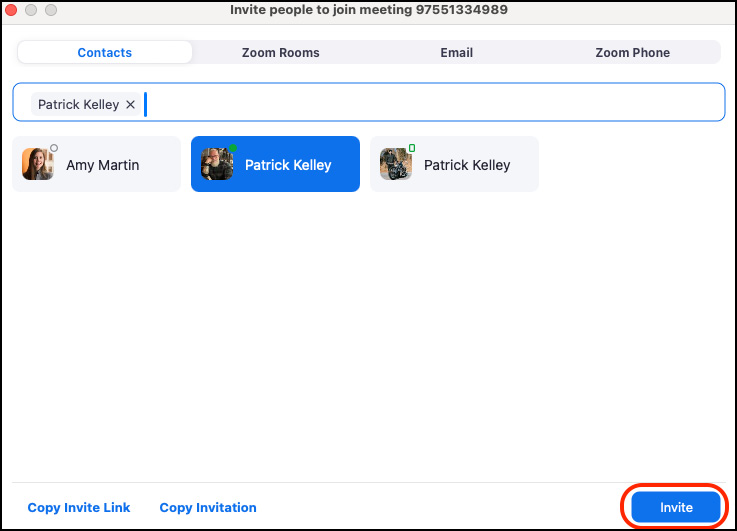737x531 pixels.
Task: Click the bearded Patrick Kelley avatar
Action: coord(217,164)
